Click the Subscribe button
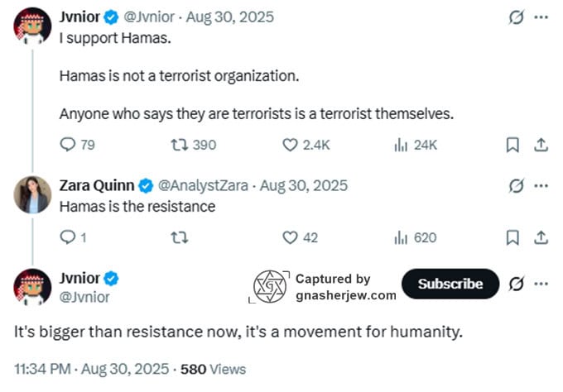Screen dimensions: 563x392 (450, 284)
